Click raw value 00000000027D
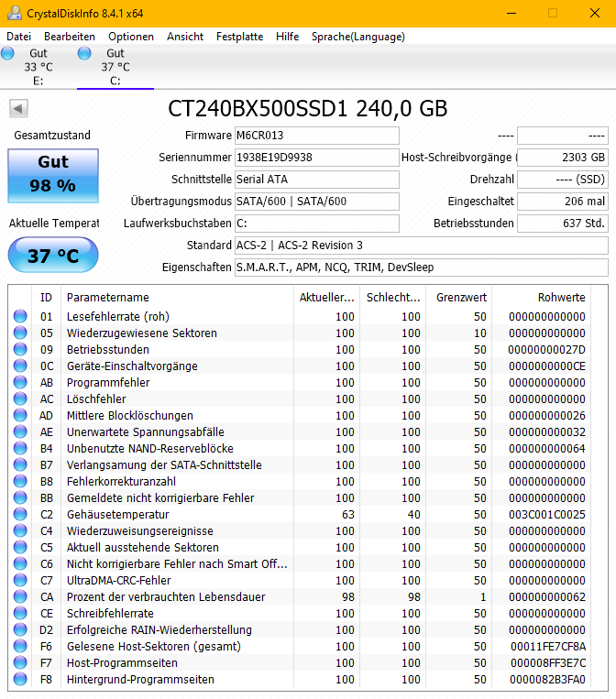Screen dimensions: 616x699 [x=547, y=350]
